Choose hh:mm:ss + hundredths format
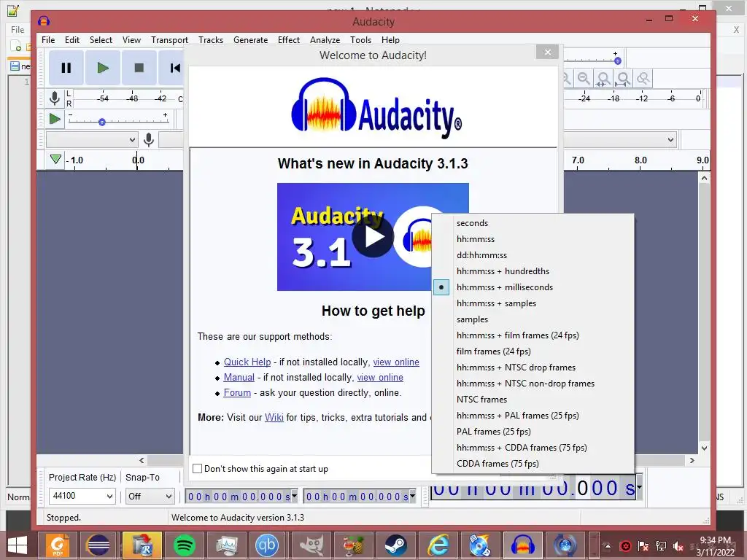Image resolution: width=747 pixels, height=560 pixels. tap(533, 271)
